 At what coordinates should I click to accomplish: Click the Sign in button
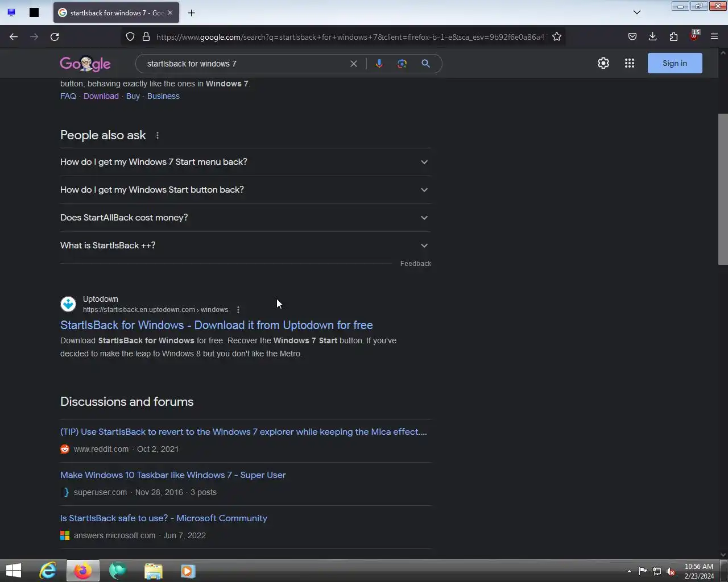[x=675, y=63]
